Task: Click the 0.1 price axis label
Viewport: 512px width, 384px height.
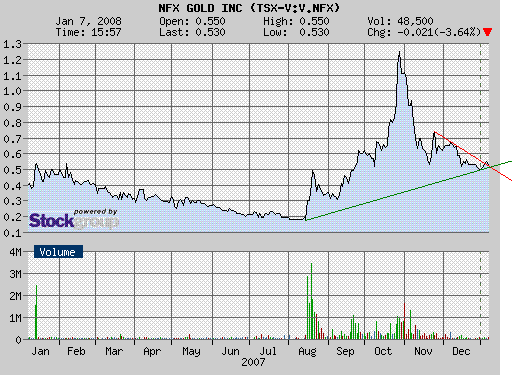Action: pyautogui.click(x=12, y=233)
